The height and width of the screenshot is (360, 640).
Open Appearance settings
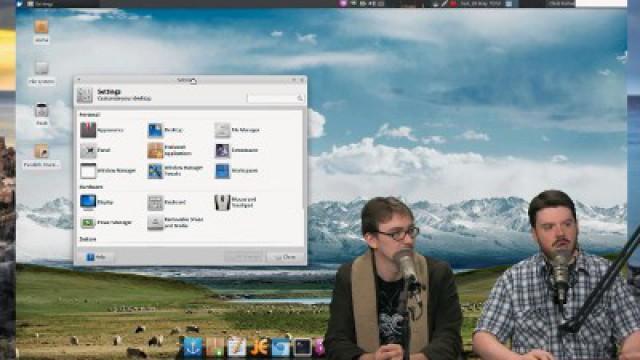[102, 130]
